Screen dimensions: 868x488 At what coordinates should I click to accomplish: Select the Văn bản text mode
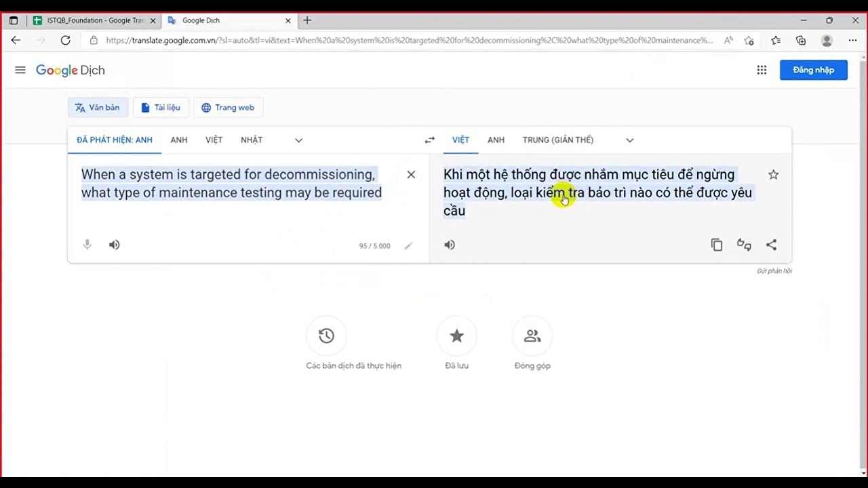pyautogui.click(x=98, y=108)
